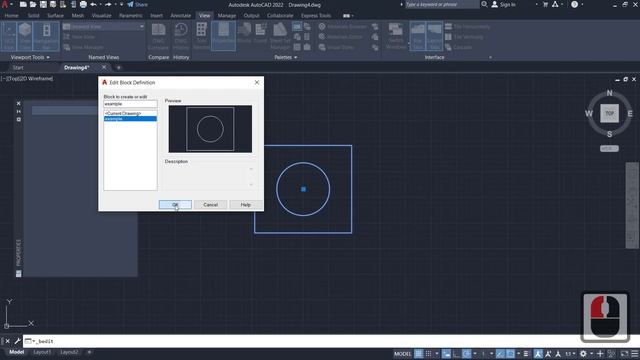Viewport: 640px width, 360px height.
Task: Click MODEL space status bar button
Action: coord(402,354)
